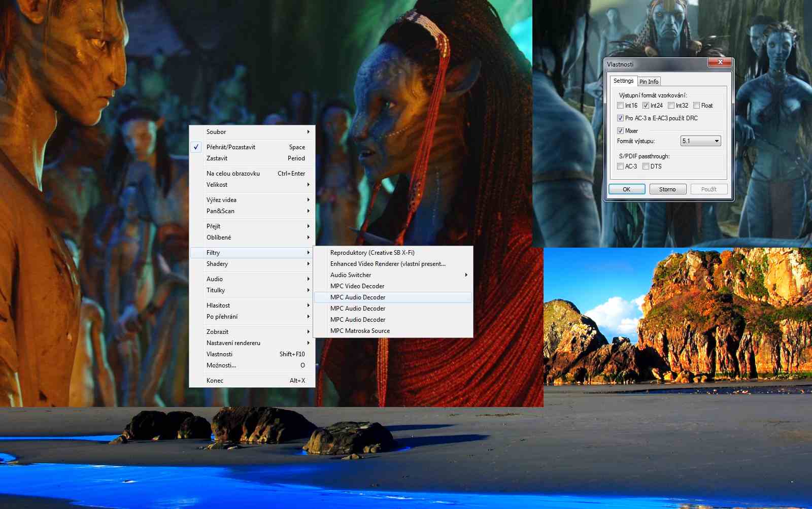The image size is (812, 509).
Task: Expand the Pan&Scan submenu
Action: point(252,211)
